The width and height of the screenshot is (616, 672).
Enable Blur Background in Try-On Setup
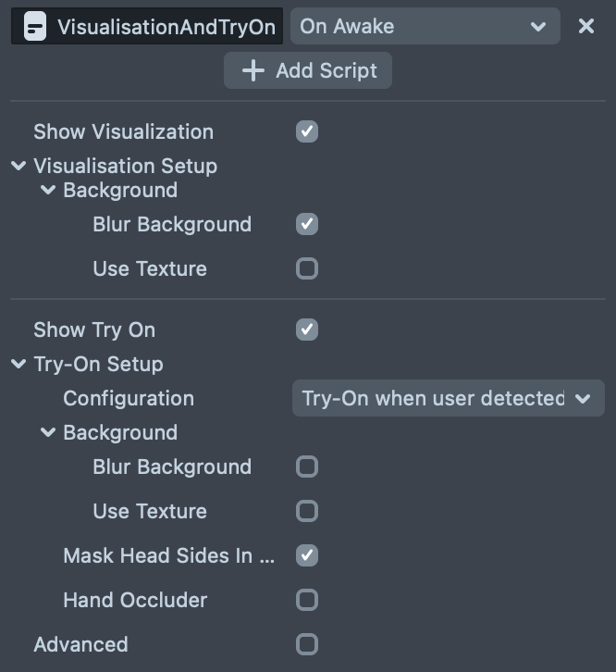click(307, 467)
